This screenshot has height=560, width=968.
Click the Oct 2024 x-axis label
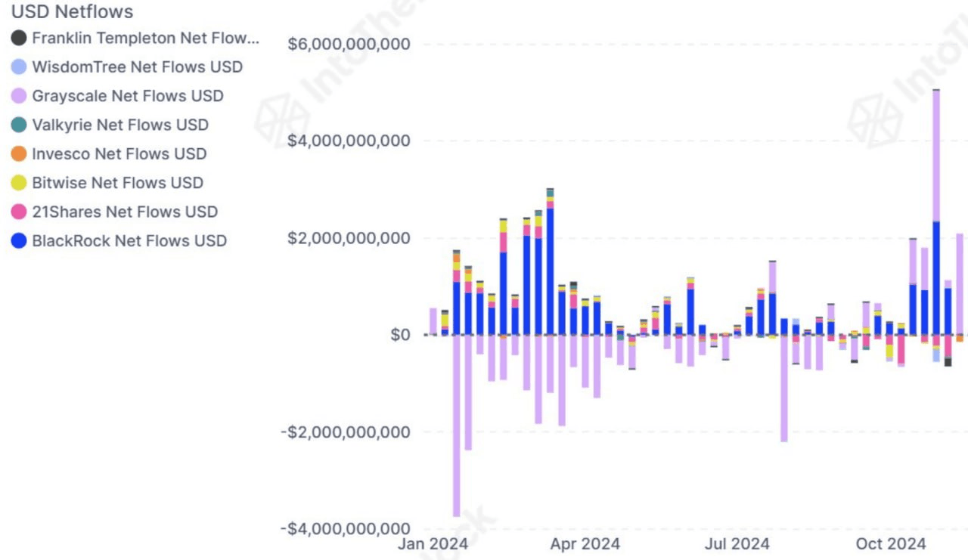click(891, 543)
